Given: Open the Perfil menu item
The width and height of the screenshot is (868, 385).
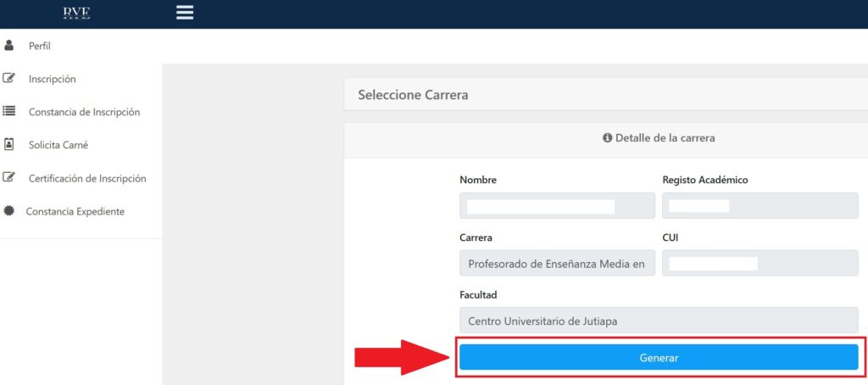Looking at the screenshot, I should (41, 46).
